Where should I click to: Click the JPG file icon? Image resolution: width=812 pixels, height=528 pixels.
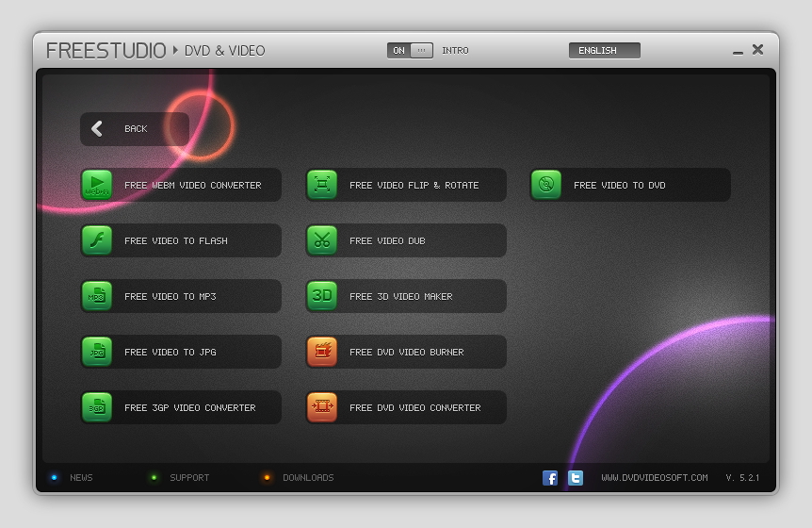(x=97, y=352)
